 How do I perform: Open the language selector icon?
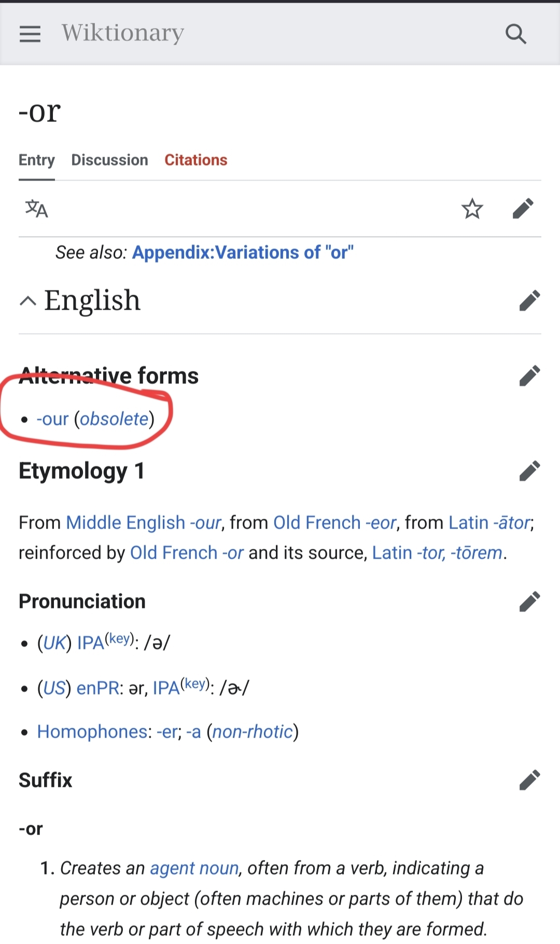pos(37,209)
